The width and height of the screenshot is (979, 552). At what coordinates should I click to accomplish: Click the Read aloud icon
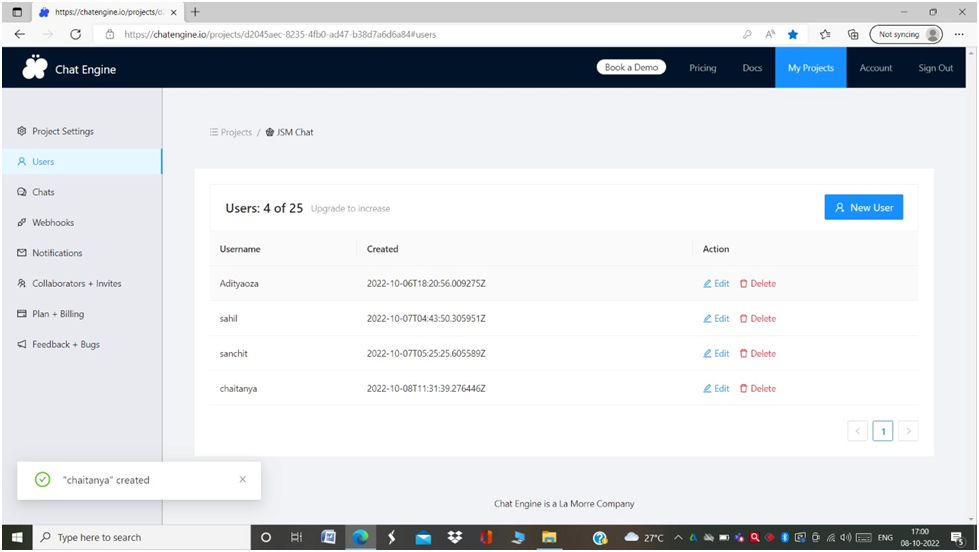770,34
